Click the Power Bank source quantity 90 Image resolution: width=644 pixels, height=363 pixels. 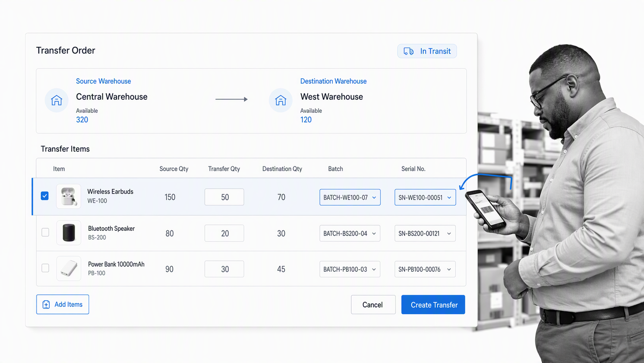click(169, 269)
